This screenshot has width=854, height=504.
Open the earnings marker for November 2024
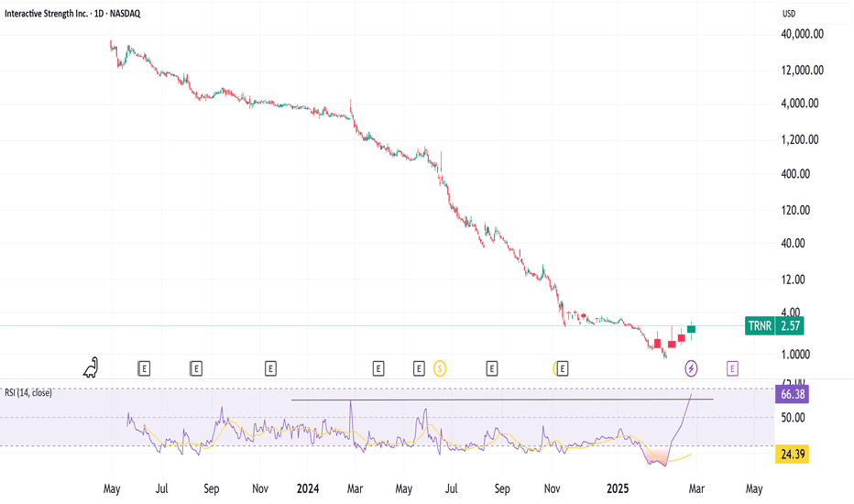click(562, 369)
